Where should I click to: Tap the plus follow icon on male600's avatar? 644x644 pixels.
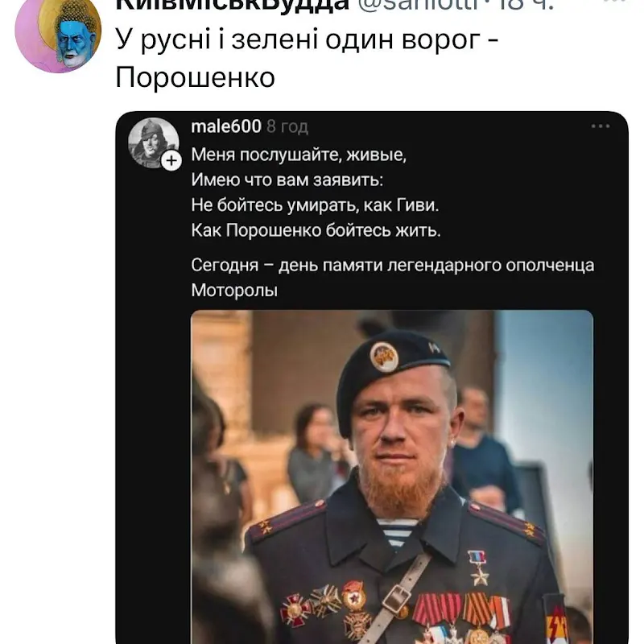point(172,161)
